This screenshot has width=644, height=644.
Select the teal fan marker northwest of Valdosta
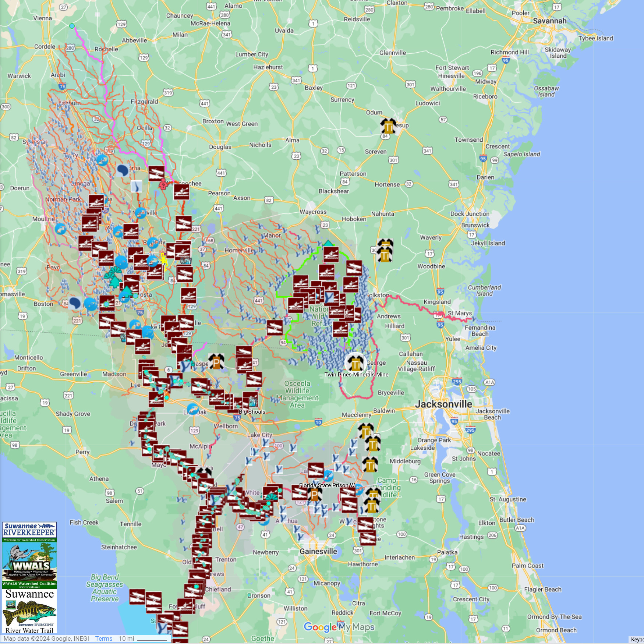[x=116, y=270]
